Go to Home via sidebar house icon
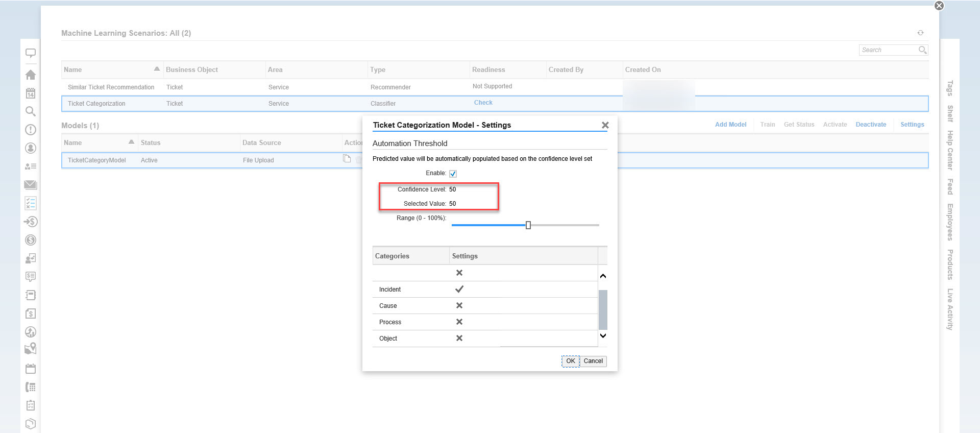This screenshot has width=980, height=433. click(31, 75)
